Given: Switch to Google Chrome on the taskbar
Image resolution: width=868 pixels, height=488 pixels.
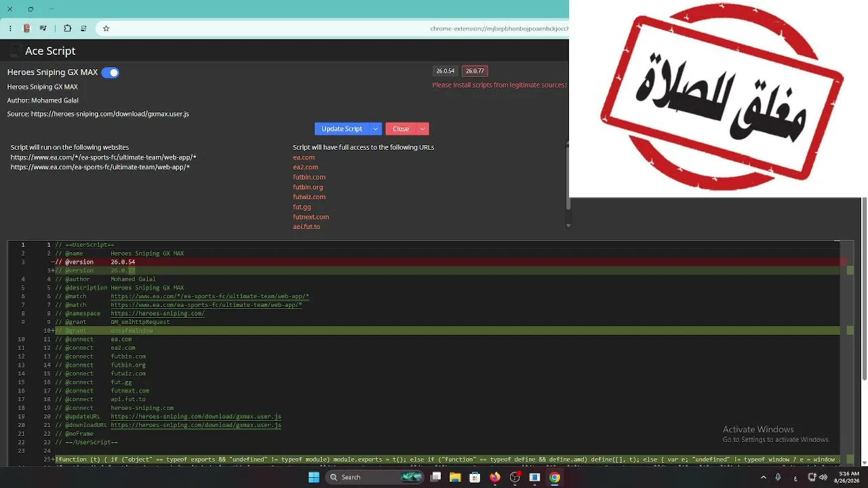Looking at the screenshot, I should tap(555, 477).
